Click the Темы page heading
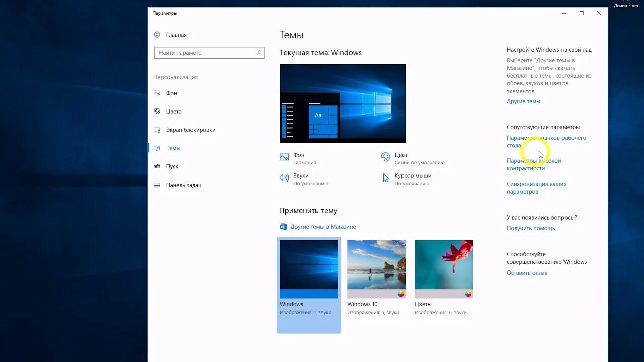This screenshot has width=644, height=362. [x=292, y=35]
